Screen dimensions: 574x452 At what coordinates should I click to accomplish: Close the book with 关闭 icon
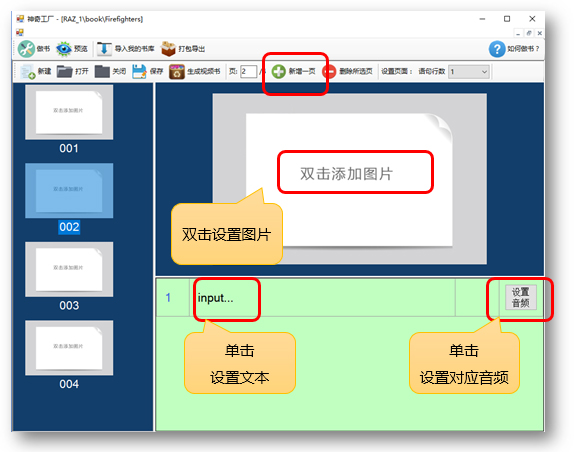click(x=102, y=71)
